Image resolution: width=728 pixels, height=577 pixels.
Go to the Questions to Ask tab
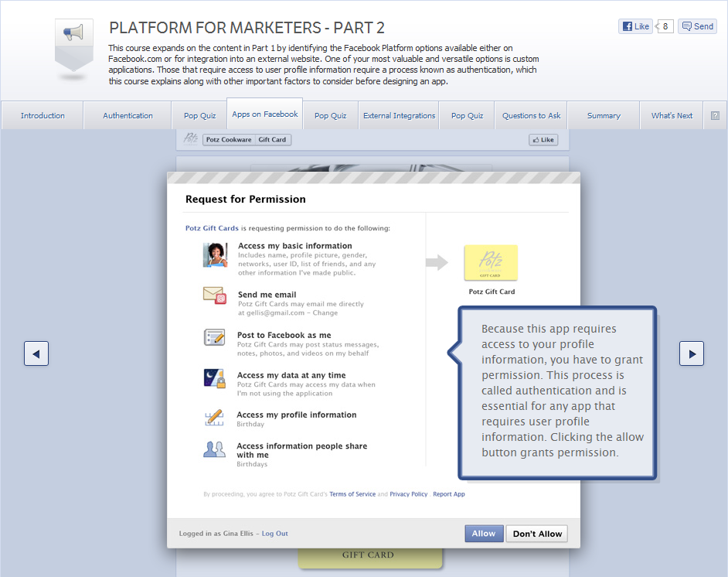click(x=531, y=116)
